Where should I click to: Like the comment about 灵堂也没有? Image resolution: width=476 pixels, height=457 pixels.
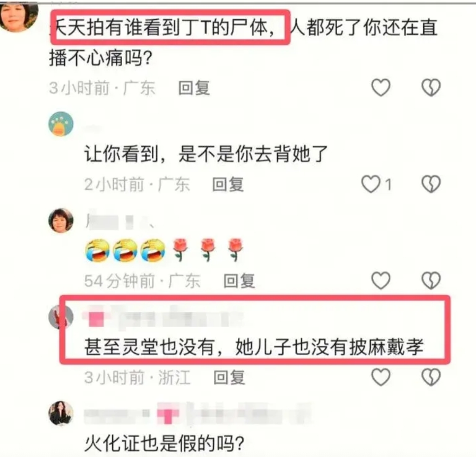point(381,377)
